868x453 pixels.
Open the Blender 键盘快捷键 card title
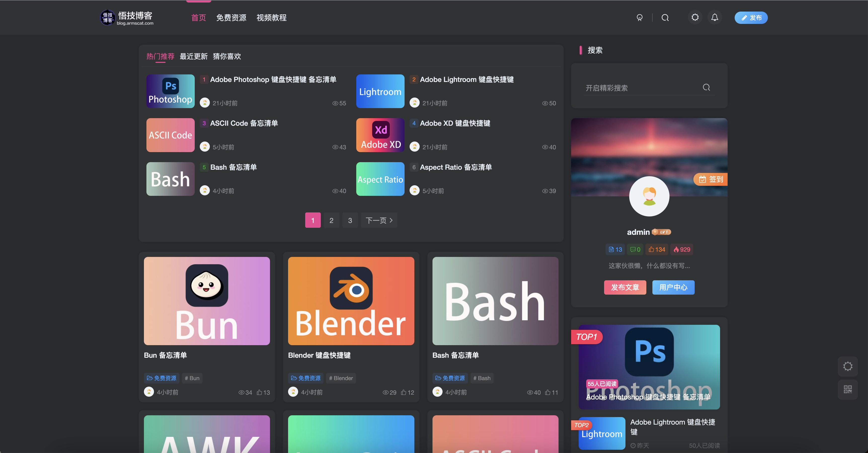click(320, 355)
